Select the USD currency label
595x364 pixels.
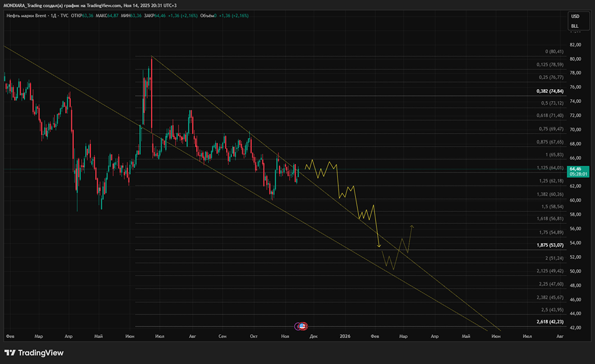click(575, 16)
